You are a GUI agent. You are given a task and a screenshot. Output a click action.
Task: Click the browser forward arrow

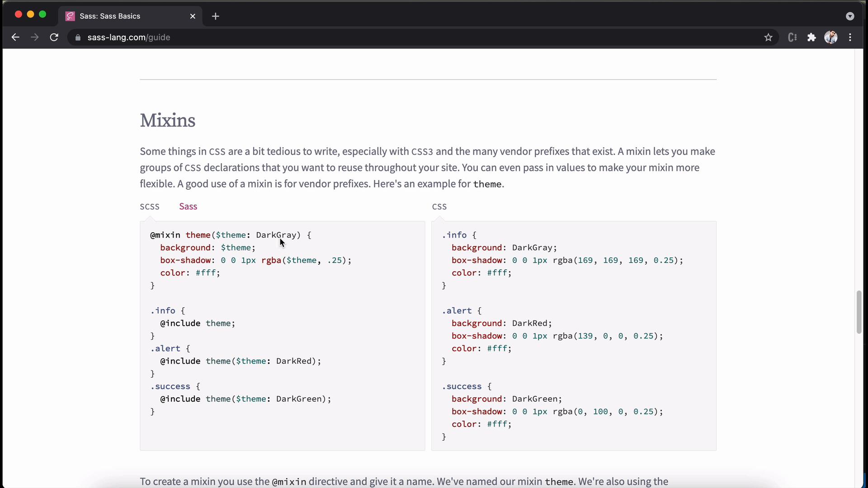point(35,38)
